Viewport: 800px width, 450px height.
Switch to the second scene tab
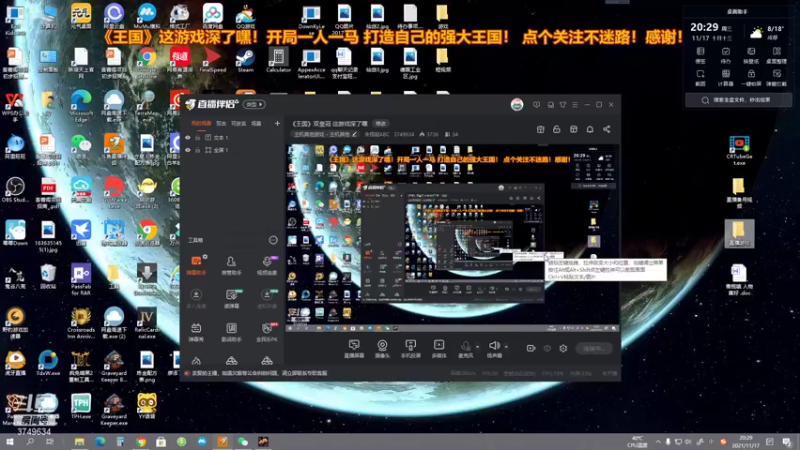pyautogui.click(x=221, y=123)
